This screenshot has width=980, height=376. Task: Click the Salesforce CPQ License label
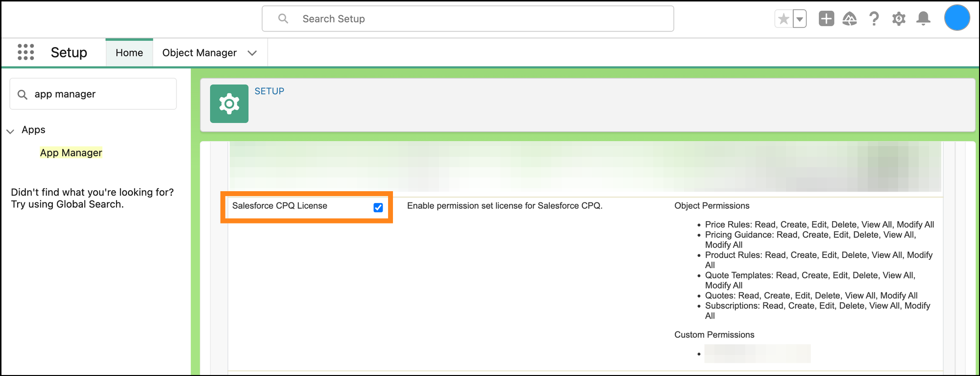click(x=280, y=205)
